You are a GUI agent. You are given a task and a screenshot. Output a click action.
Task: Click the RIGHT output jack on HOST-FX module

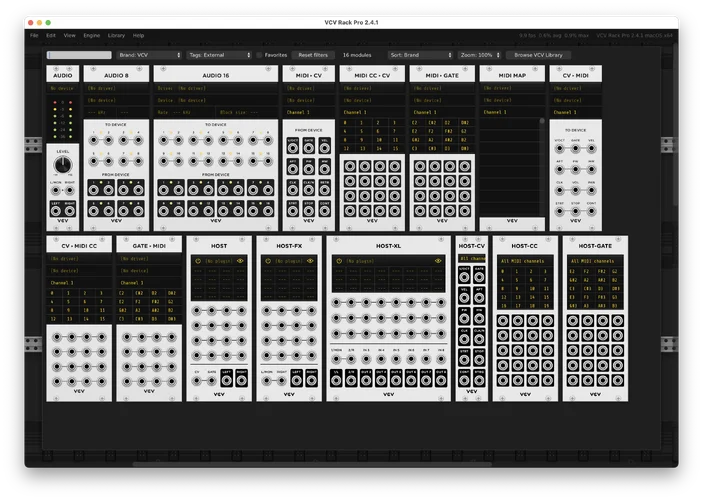[x=312, y=380]
